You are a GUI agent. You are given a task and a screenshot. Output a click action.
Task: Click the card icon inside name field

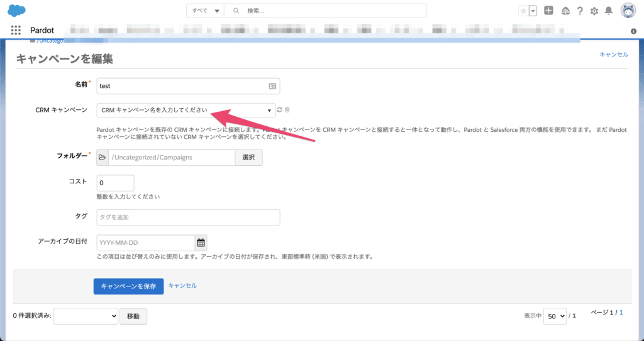272,86
